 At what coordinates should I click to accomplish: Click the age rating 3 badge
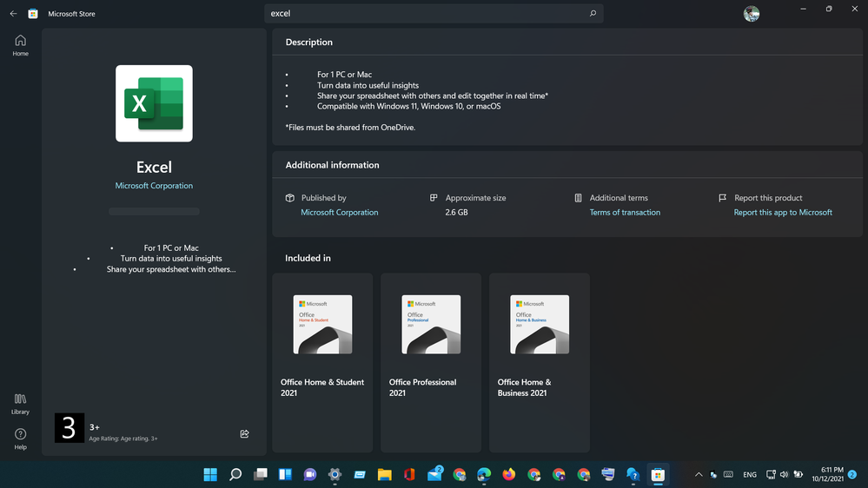tap(70, 428)
